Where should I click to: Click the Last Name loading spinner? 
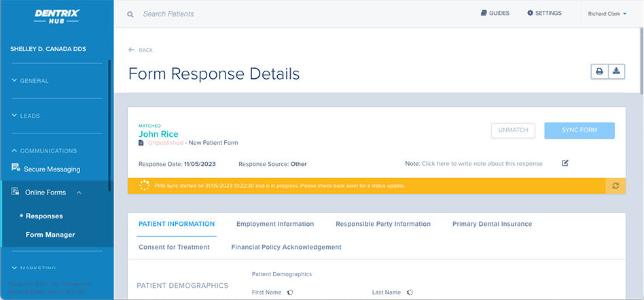click(410, 293)
